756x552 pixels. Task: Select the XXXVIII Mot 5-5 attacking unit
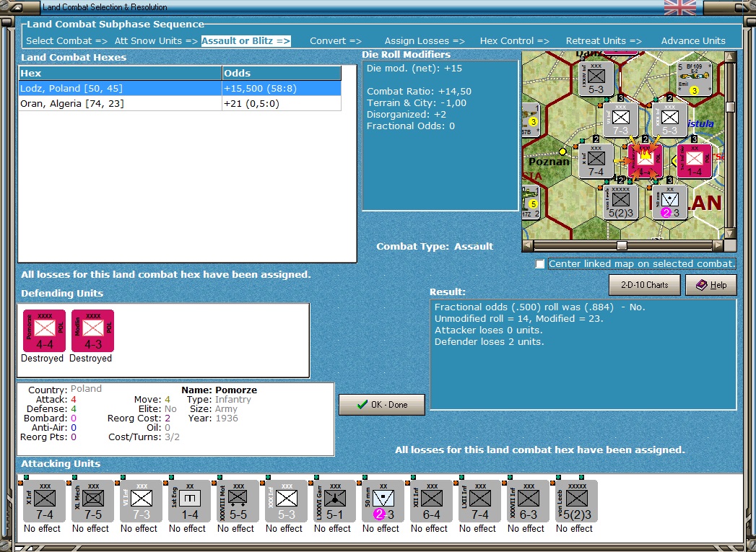238,501
